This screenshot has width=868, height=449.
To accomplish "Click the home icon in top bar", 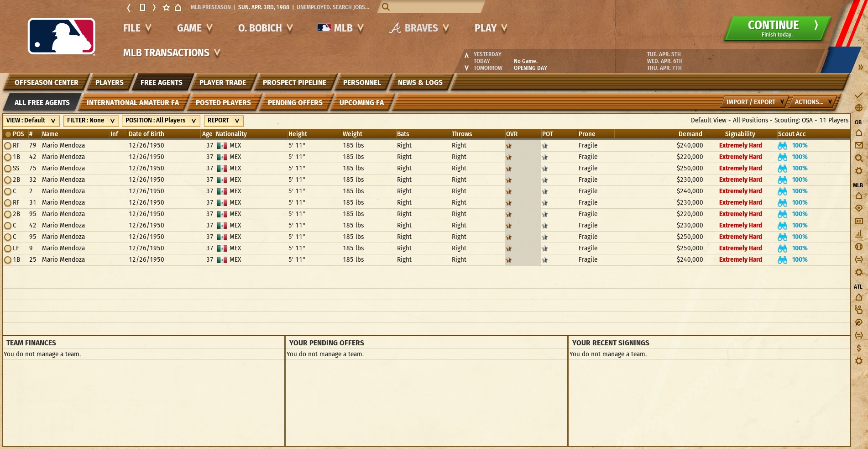I will click(x=178, y=7).
